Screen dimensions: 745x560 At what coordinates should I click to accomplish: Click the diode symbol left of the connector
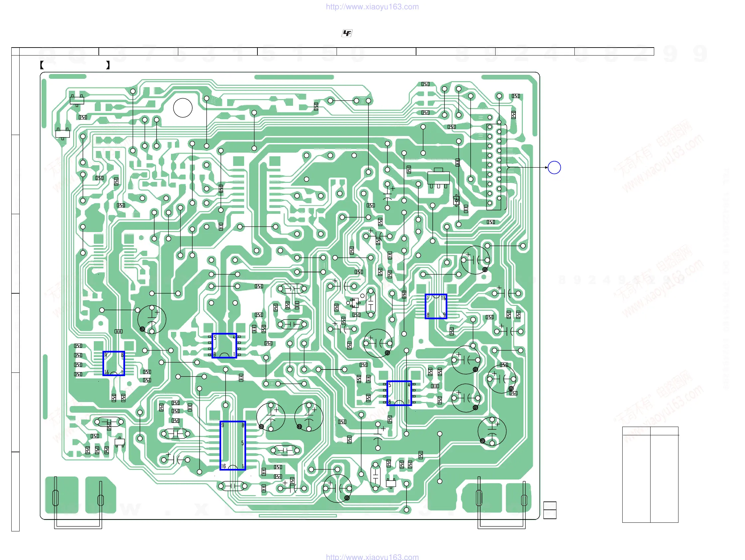point(456,201)
